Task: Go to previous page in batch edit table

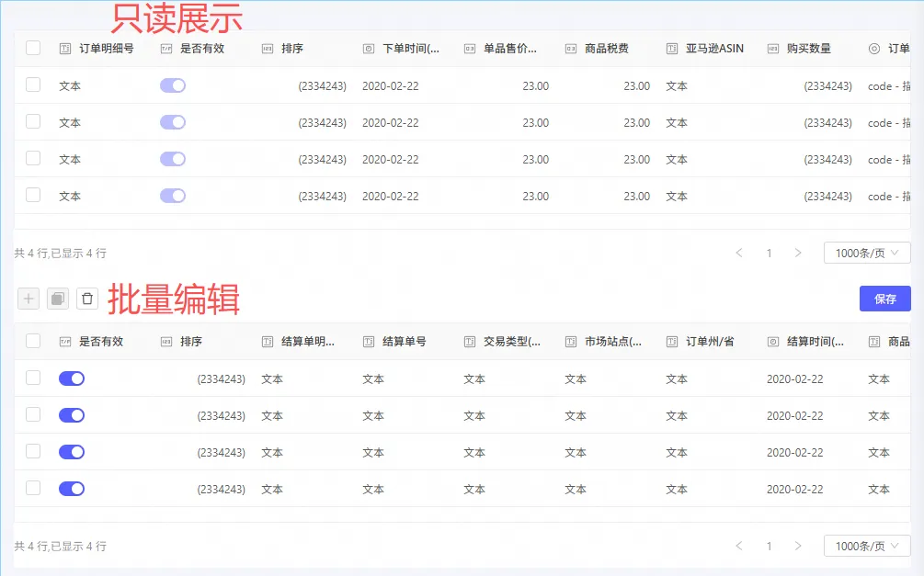Action: (x=739, y=547)
